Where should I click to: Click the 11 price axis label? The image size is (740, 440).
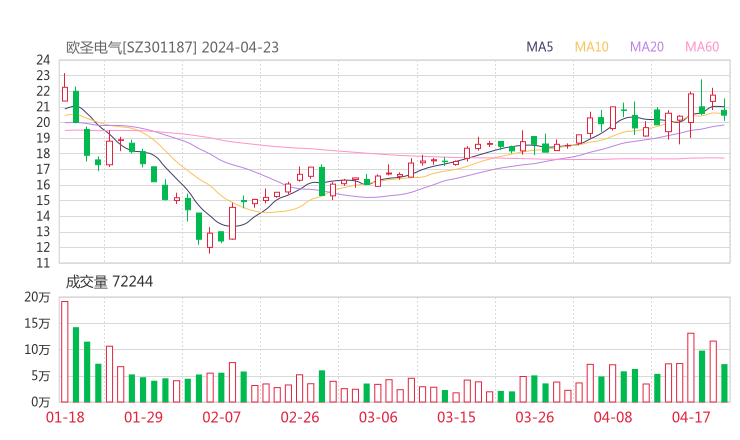(x=43, y=263)
